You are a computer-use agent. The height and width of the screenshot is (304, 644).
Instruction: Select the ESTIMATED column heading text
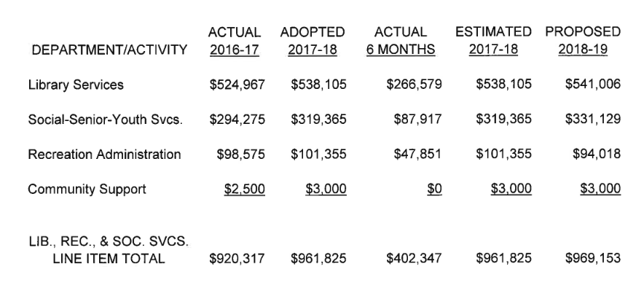tap(494, 32)
